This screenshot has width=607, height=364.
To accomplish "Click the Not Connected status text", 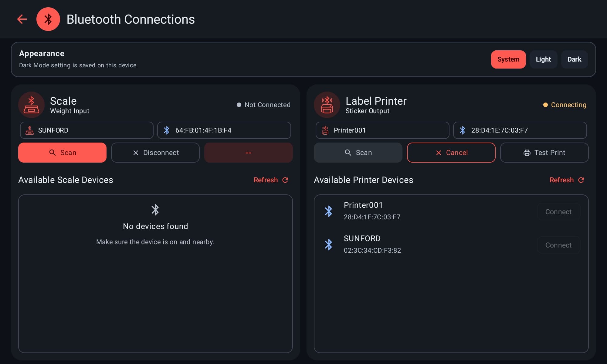I will pos(267,105).
